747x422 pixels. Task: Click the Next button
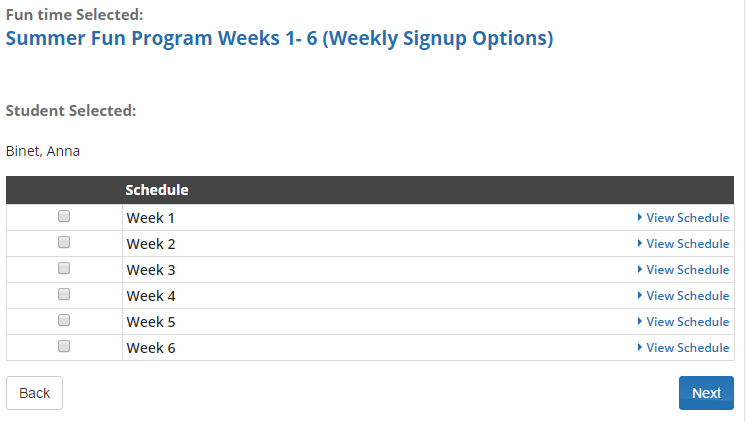point(706,393)
